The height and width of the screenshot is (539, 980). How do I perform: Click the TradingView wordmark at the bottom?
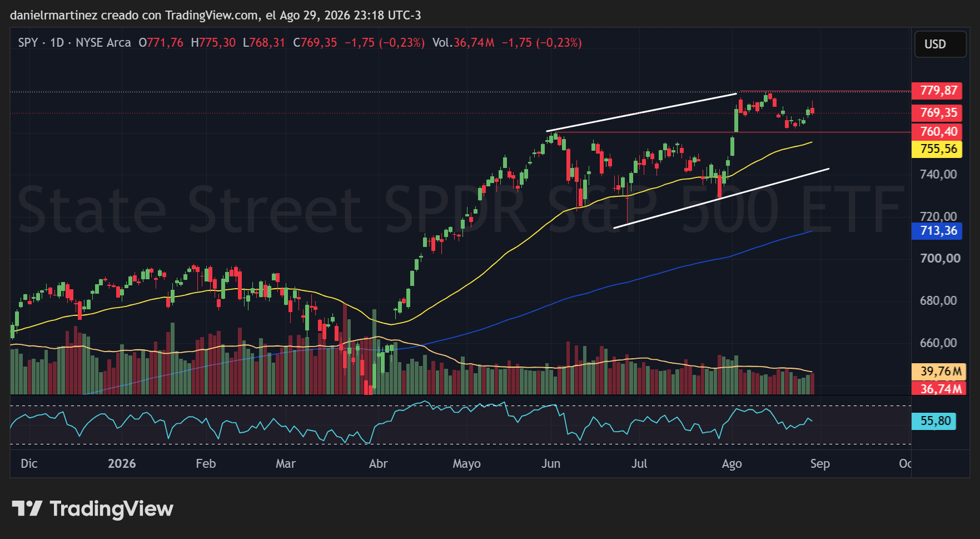[111, 509]
